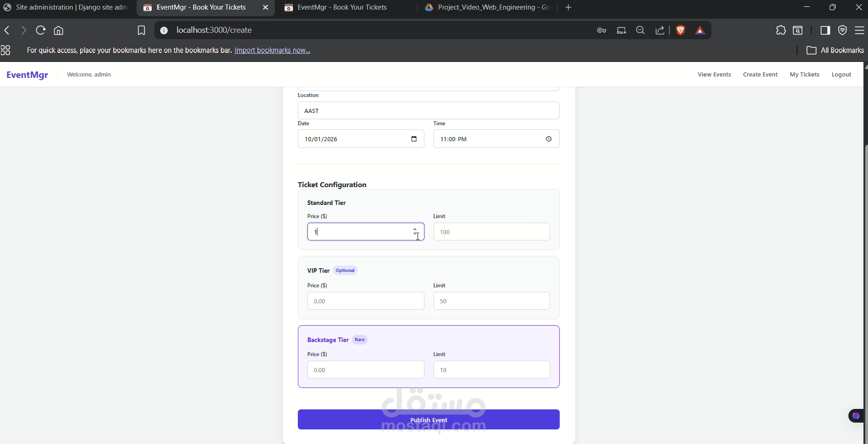Focus Backstage Tier Price field
Image resolution: width=868 pixels, height=444 pixels.
pos(366,370)
